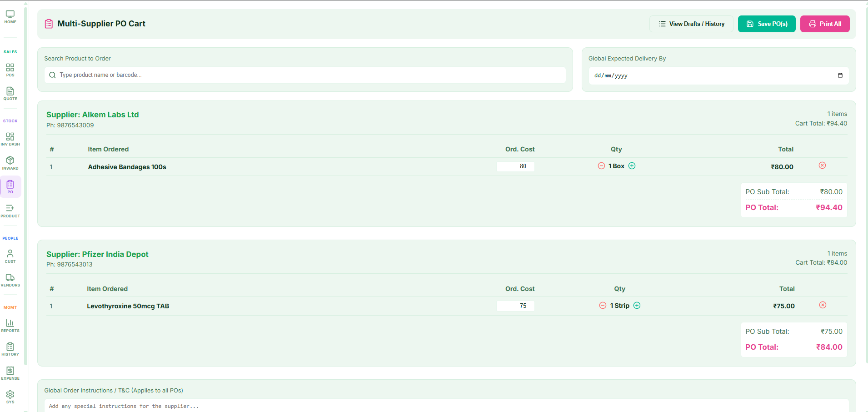
Task: Open the Inward sidebar icon
Action: pyautogui.click(x=10, y=163)
